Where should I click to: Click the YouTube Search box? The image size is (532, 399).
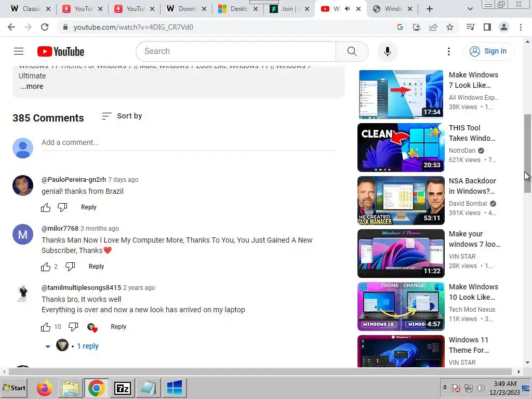(236, 51)
